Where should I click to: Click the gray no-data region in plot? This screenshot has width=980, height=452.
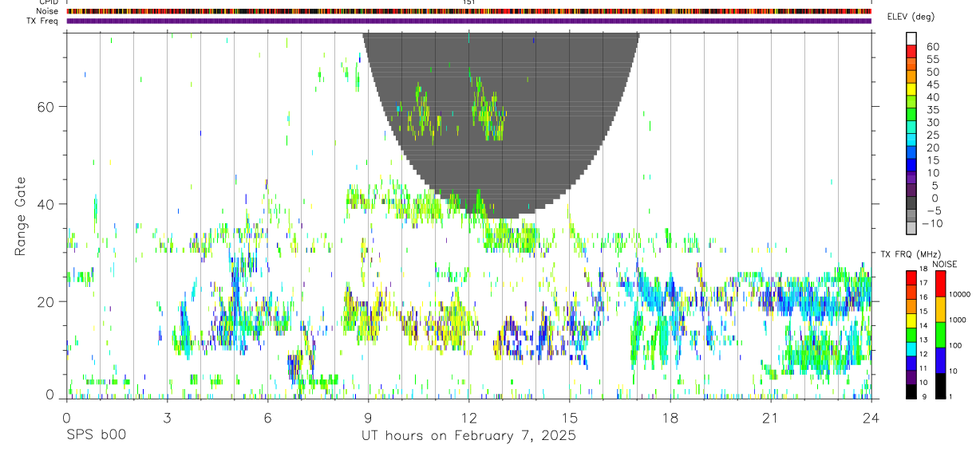(x=501, y=128)
